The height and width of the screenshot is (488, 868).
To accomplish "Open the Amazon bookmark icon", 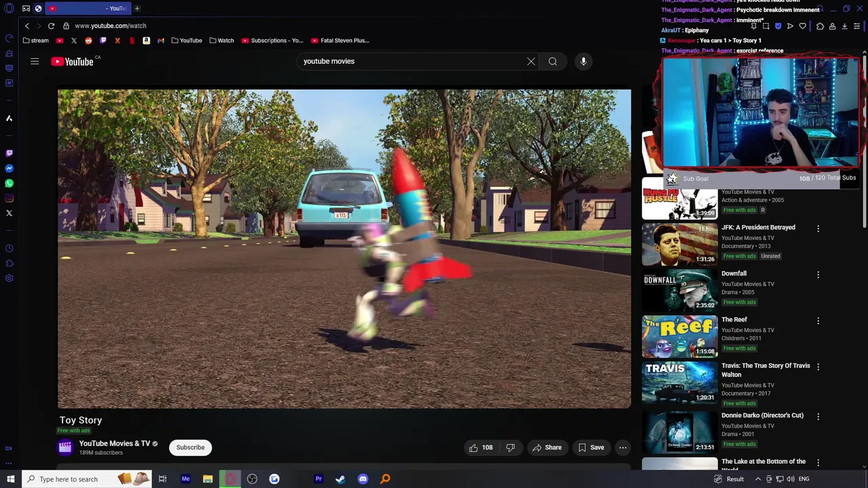I will (x=146, y=41).
